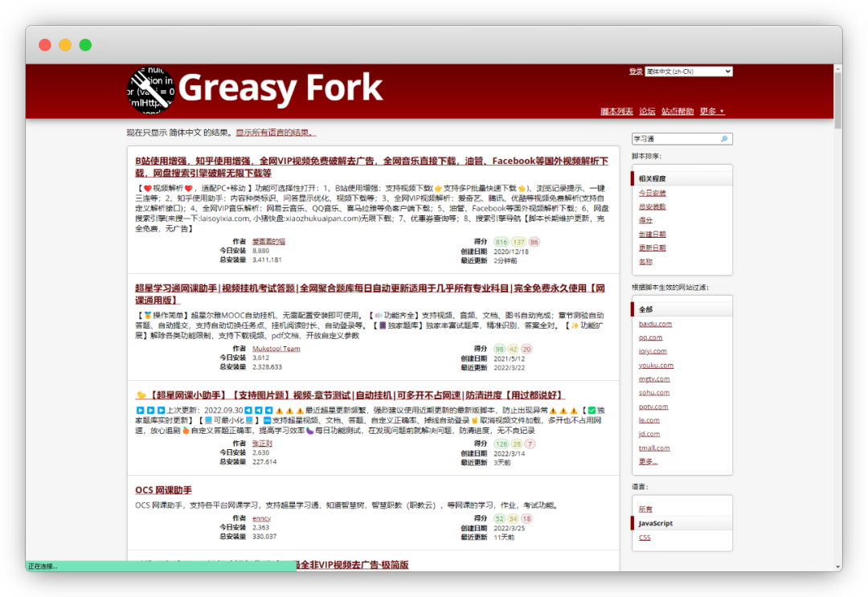Click the green 52 score badge
Image resolution: width=868 pixels, height=597 pixels.
pos(499,519)
